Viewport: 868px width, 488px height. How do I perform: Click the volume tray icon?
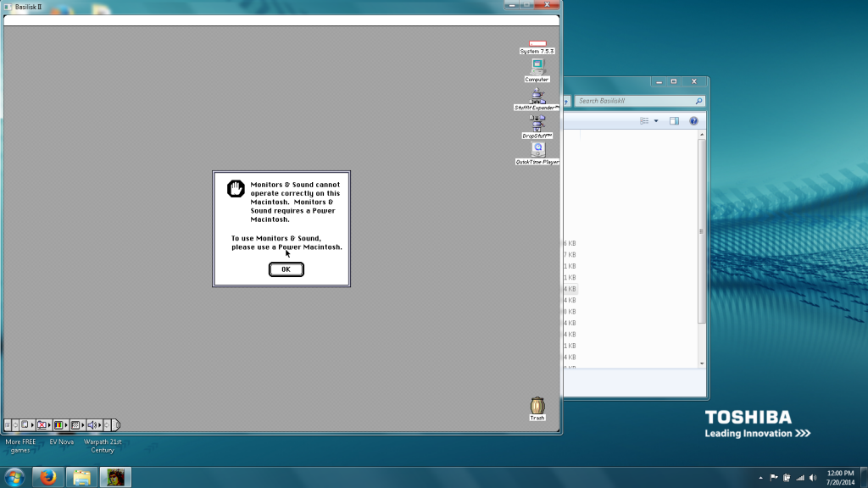point(813,478)
